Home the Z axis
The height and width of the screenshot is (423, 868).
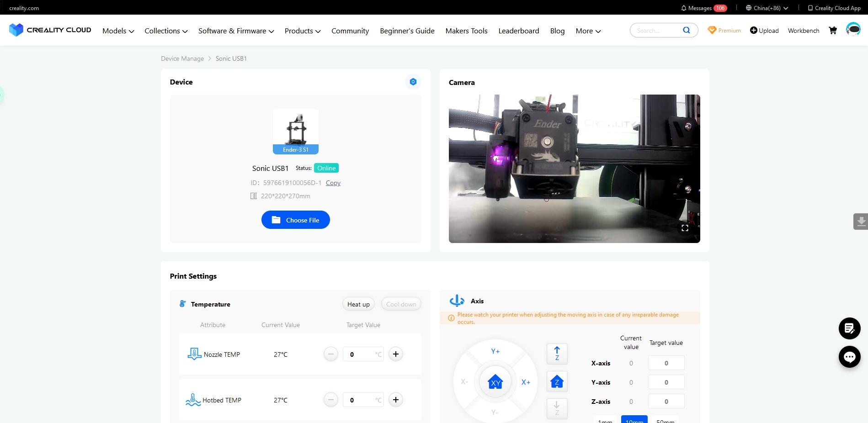[x=557, y=381]
